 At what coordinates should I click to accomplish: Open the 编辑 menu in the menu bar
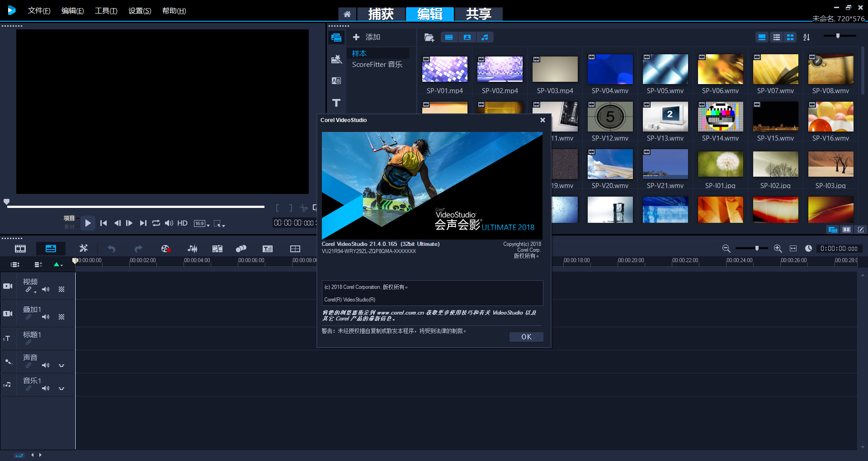point(72,11)
